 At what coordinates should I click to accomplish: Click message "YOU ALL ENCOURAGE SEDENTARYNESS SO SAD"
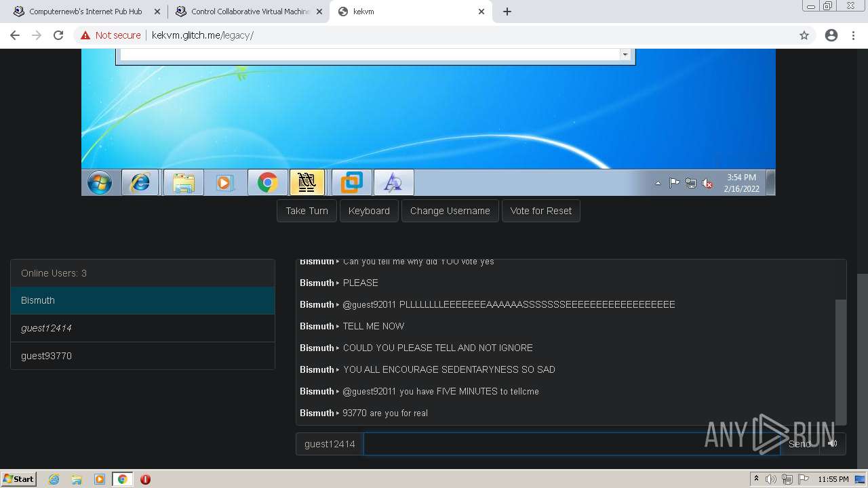tap(449, 369)
